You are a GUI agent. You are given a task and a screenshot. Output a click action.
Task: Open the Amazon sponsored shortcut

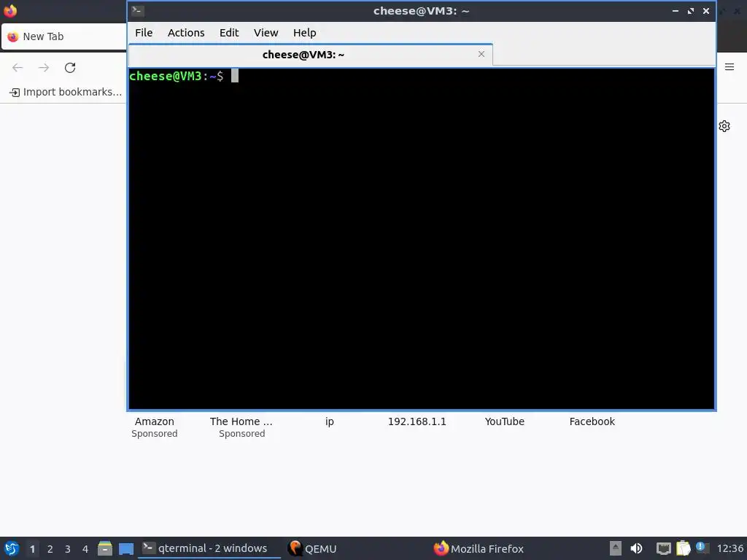155,427
